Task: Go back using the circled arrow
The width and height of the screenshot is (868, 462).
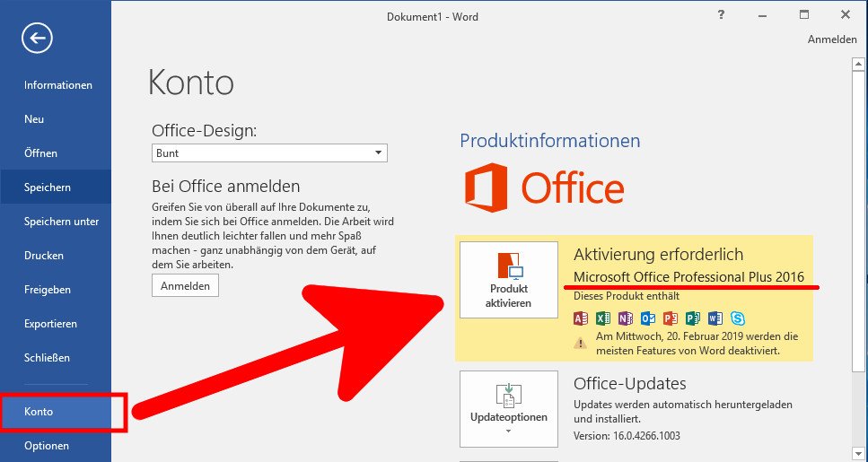Action: point(37,39)
